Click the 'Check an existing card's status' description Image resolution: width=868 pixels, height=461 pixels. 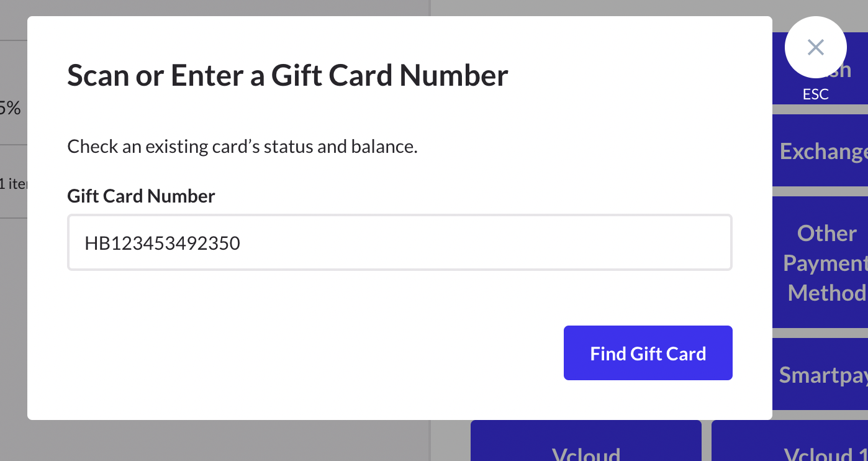click(x=242, y=147)
